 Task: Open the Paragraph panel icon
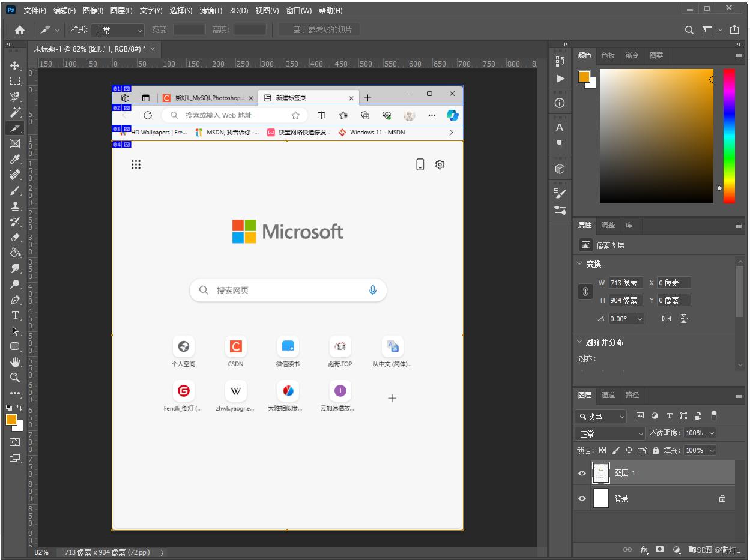click(x=560, y=144)
